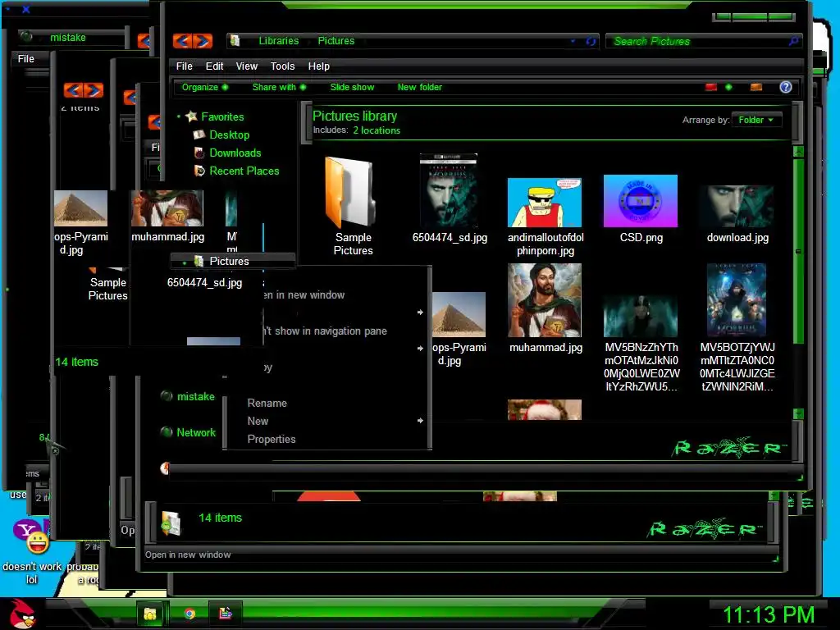
Task: Choose Don't show in navigation pane
Action: tap(325, 331)
